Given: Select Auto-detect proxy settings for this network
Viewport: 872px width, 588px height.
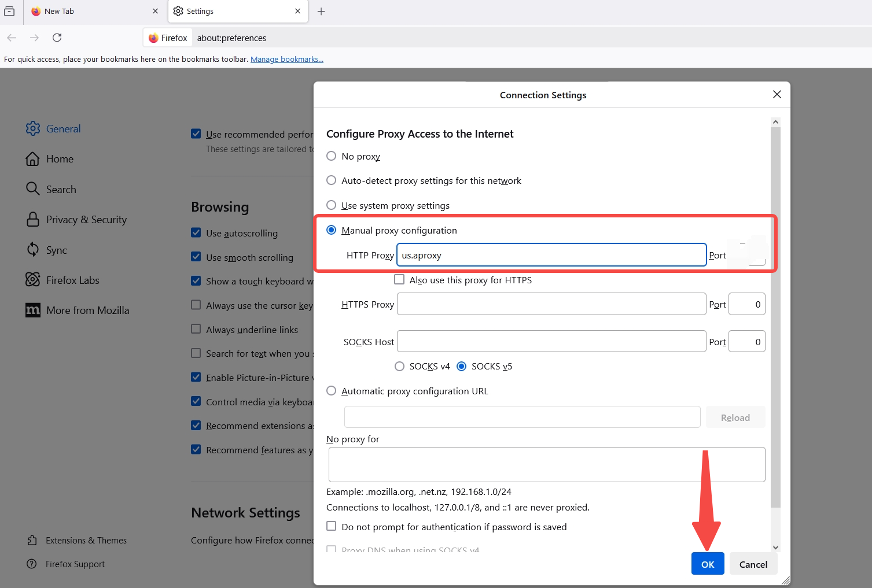Looking at the screenshot, I should coord(332,180).
